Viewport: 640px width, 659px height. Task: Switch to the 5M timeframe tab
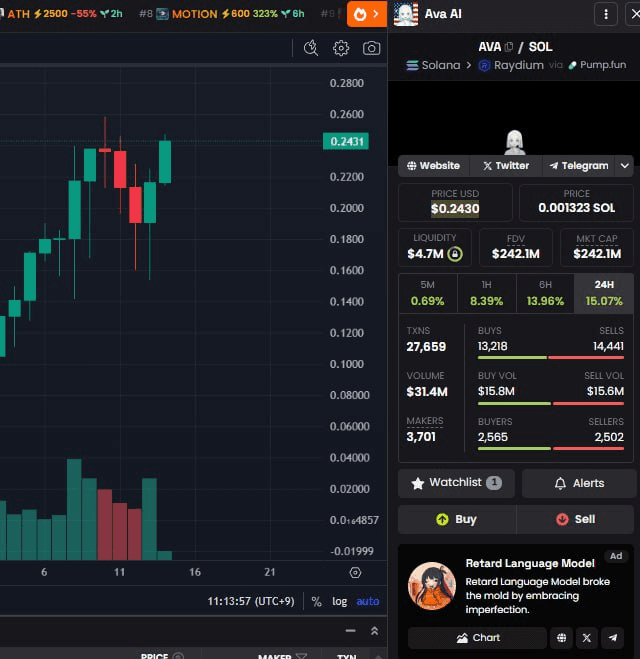click(x=427, y=293)
